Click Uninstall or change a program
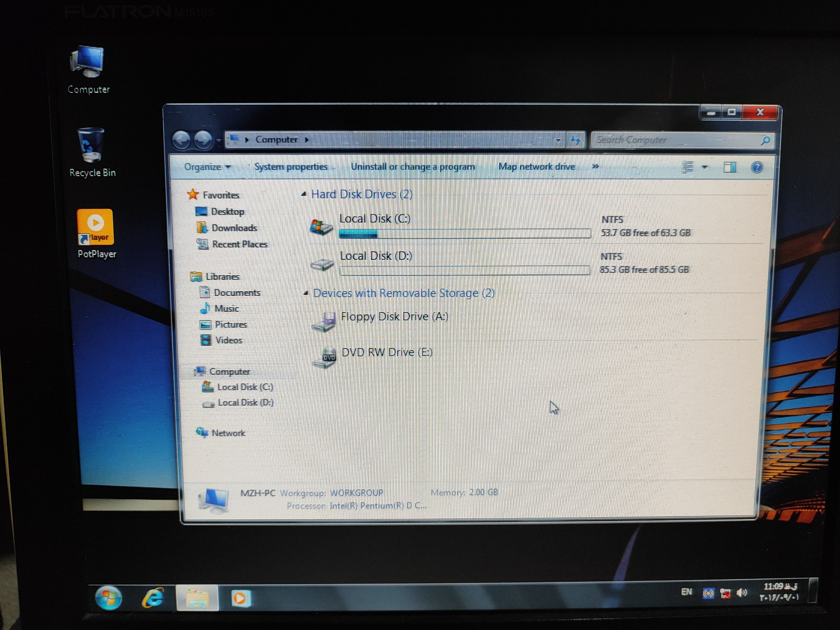This screenshot has width=840, height=630. pyautogui.click(x=412, y=167)
